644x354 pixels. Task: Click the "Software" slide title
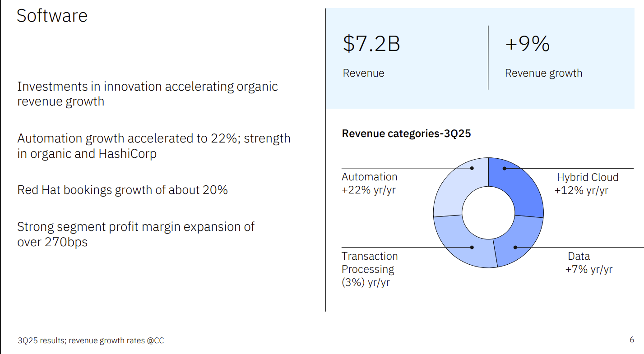pyautogui.click(x=52, y=16)
